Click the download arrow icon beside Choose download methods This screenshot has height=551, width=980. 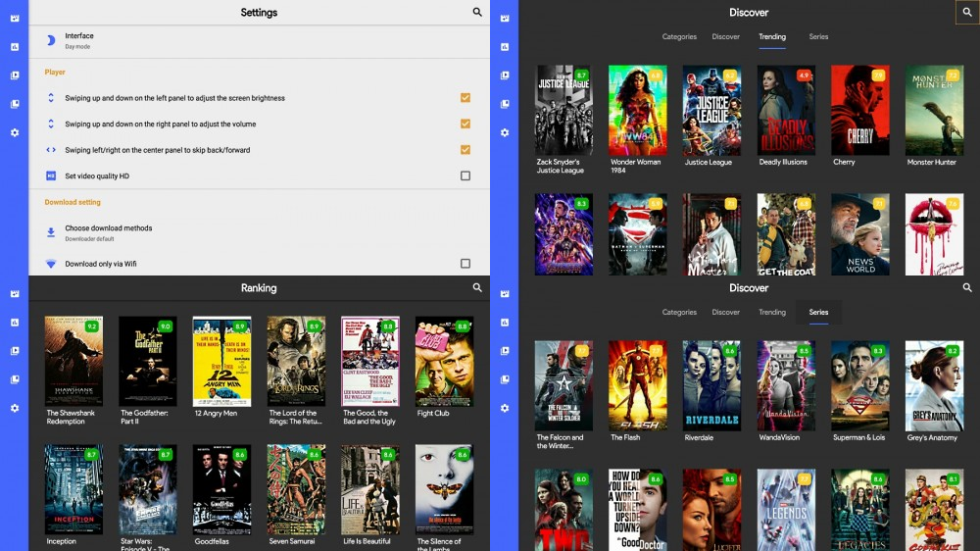click(x=51, y=232)
